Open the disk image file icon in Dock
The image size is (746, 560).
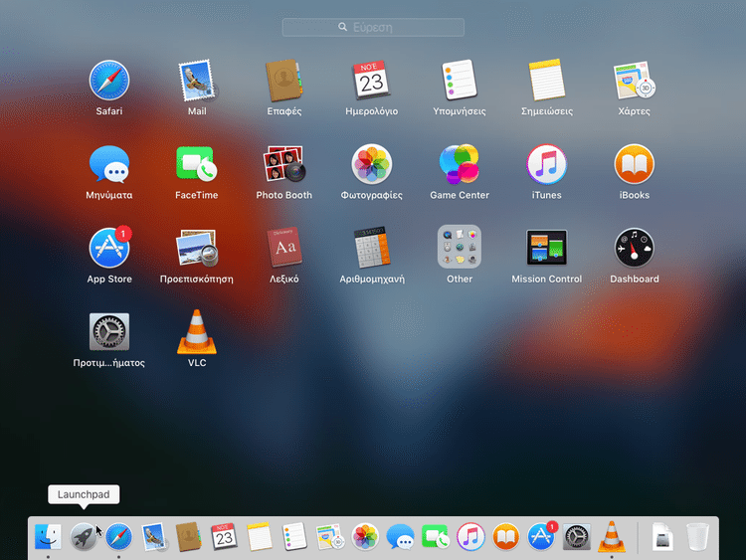coord(662,536)
